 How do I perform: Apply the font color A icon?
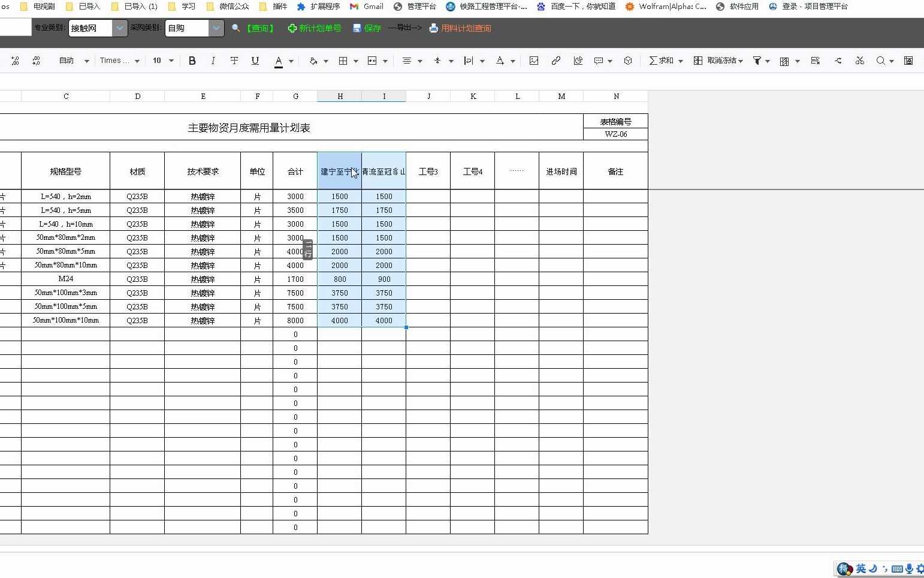pos(279,61)
